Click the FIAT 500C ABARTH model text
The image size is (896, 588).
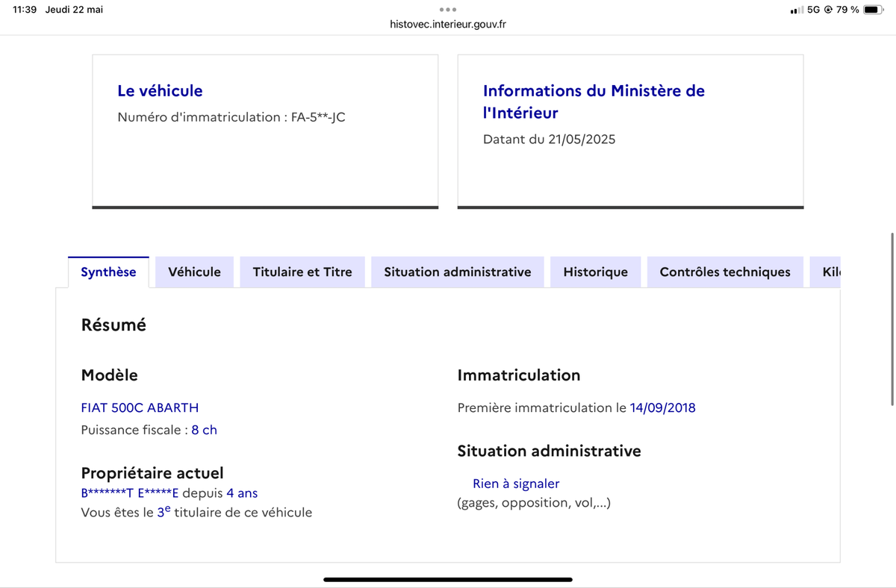coord(140,407)
